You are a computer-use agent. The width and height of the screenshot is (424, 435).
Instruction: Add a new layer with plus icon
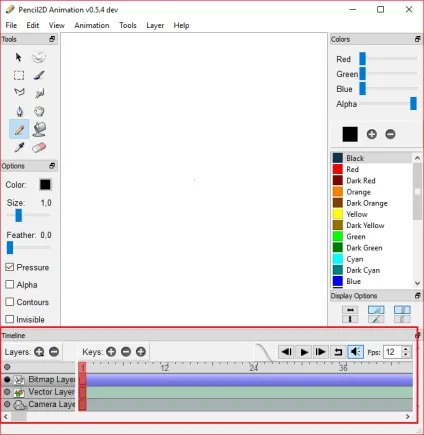coord(39,352)
